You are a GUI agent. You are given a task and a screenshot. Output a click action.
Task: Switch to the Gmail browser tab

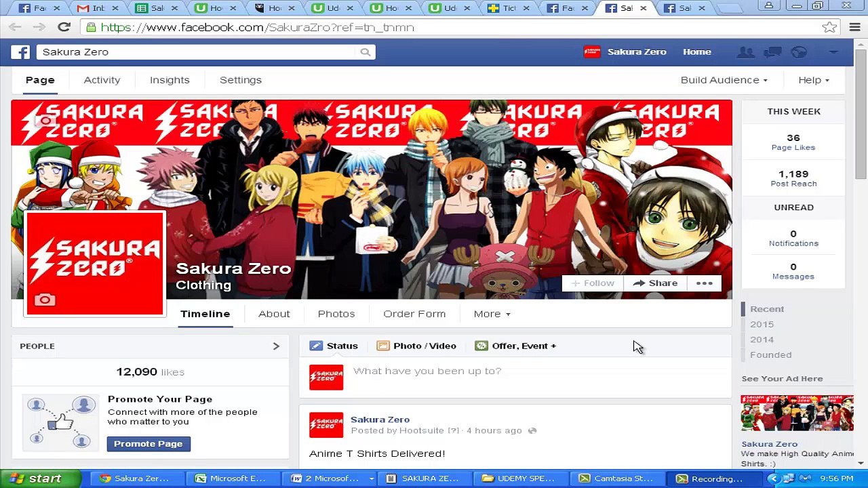pyautogui.click(x=97, y=8)
